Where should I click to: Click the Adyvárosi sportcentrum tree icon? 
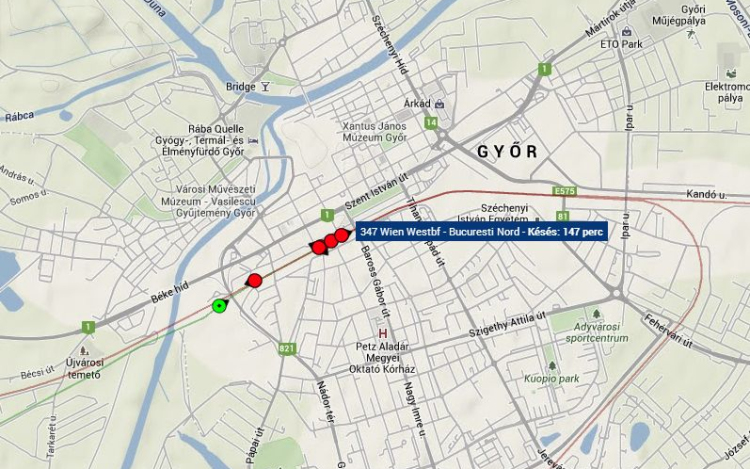point(596,314)
